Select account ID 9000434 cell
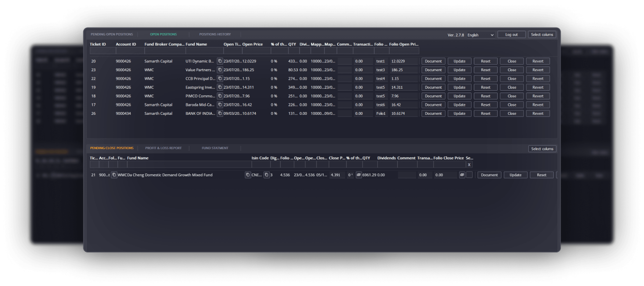The image size is (644, 286). [x=123, y=113]
